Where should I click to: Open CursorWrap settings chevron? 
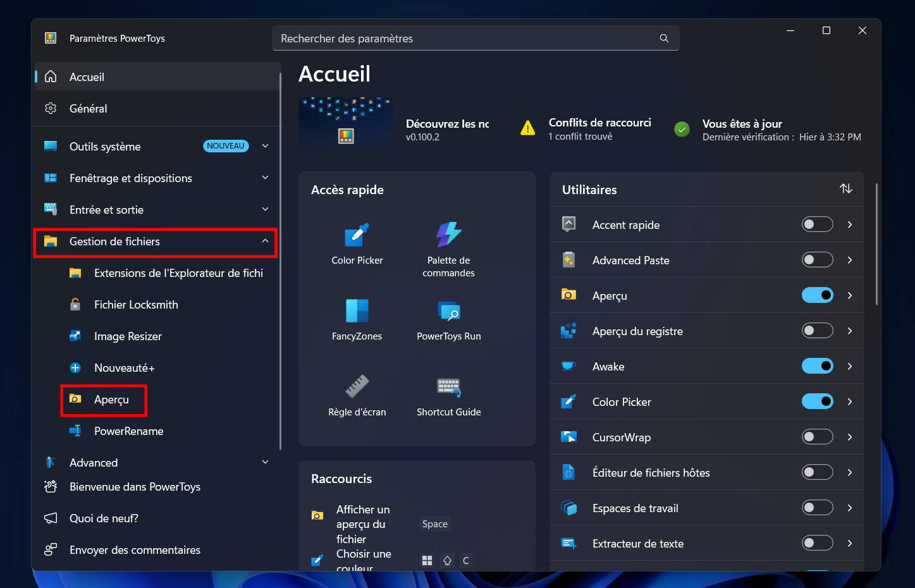[x=850, y=437]
